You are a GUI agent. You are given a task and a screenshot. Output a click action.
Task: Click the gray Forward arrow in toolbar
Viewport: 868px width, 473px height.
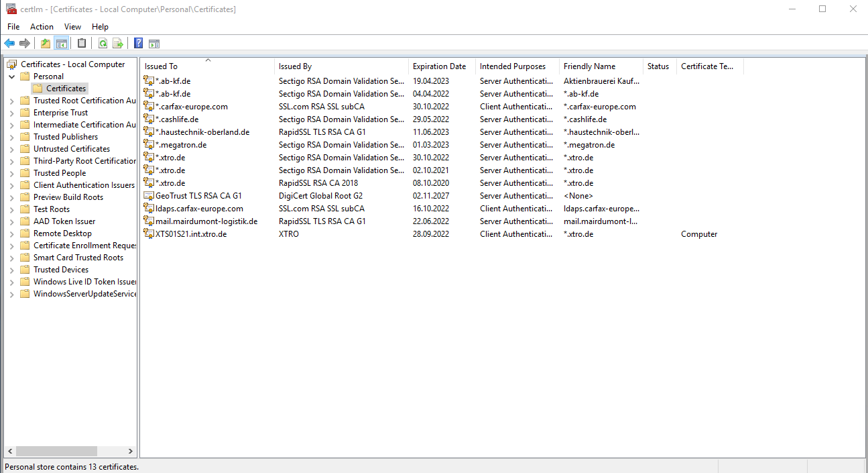(25, 44)
